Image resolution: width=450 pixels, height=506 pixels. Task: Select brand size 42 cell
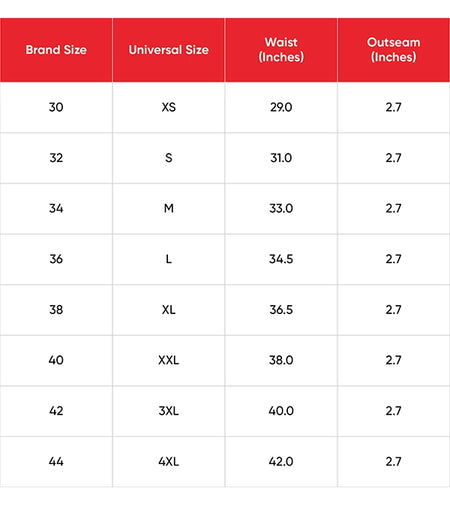coord(56,411)
